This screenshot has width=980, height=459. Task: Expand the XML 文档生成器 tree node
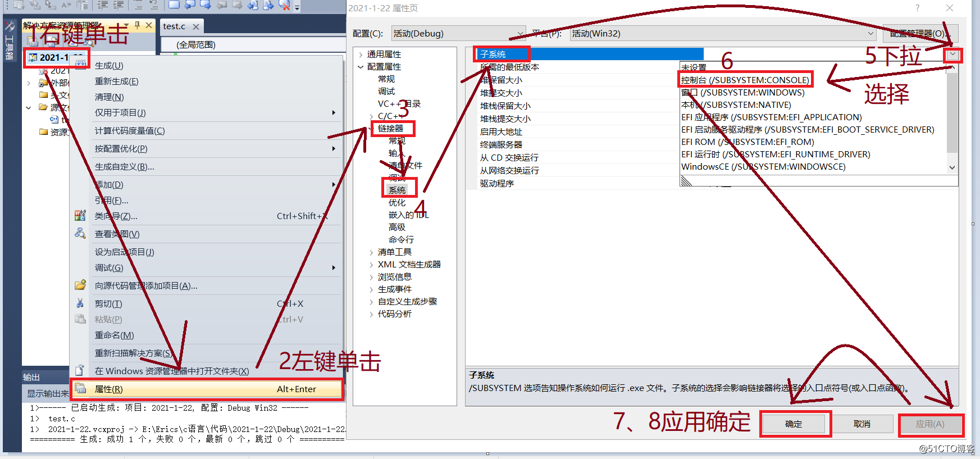point(371,265)
